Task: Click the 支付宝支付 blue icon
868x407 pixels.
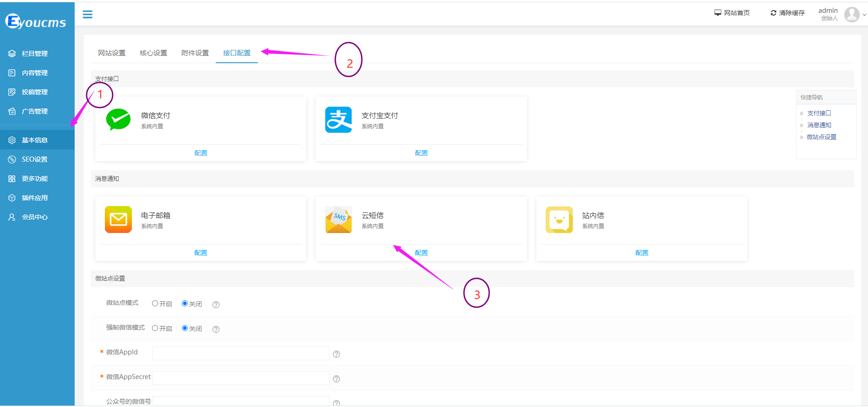Action: click(x=338, y=119)
